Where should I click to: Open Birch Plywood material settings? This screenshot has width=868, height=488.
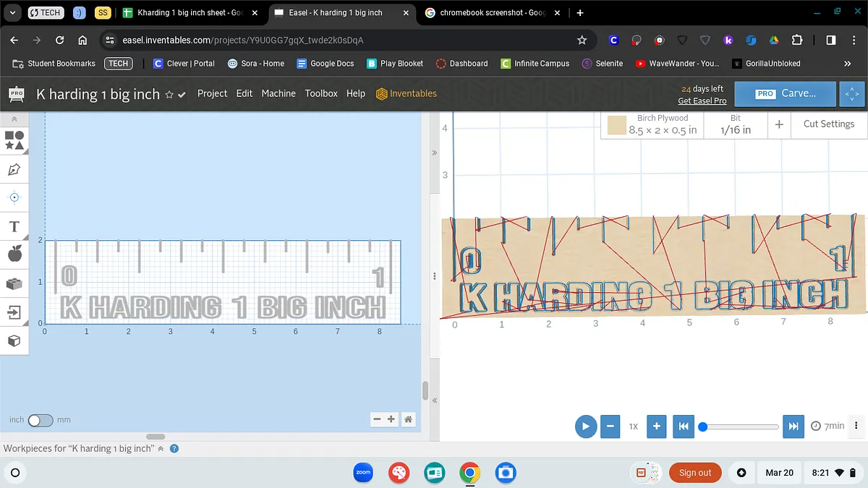coord(653,124)
